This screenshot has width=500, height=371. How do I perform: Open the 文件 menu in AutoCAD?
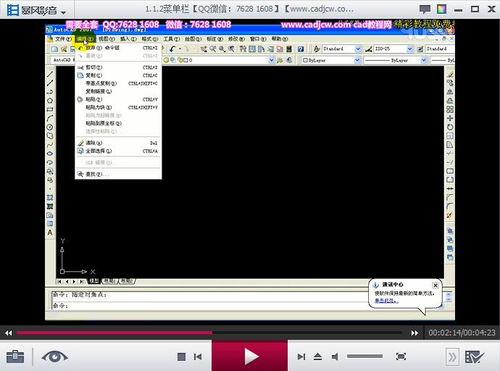tap(63, 39)
